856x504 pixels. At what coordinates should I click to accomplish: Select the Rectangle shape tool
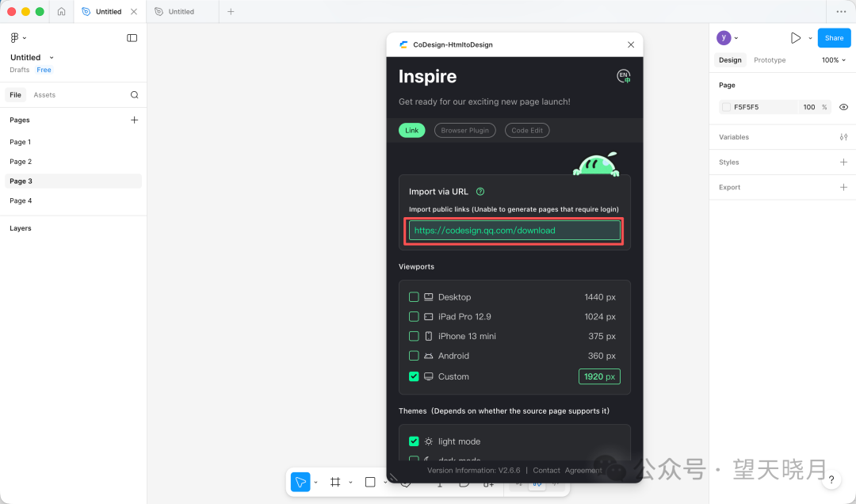point(370,482)
